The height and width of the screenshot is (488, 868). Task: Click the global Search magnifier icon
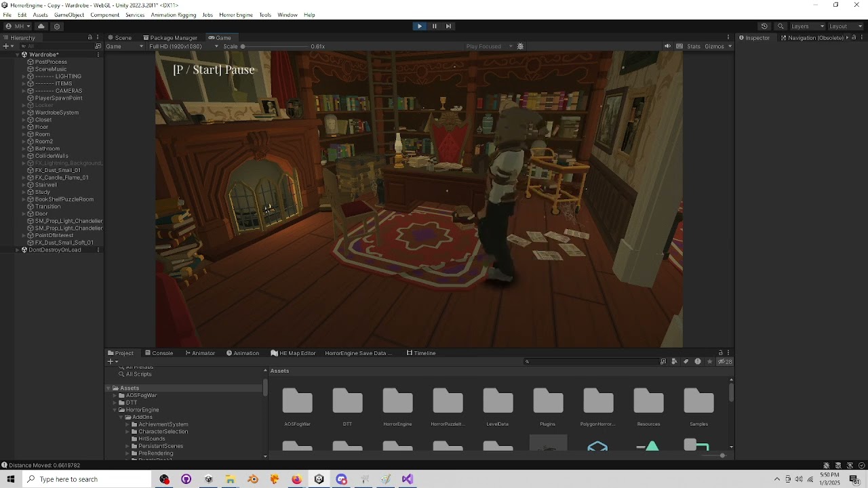point(781,26)
